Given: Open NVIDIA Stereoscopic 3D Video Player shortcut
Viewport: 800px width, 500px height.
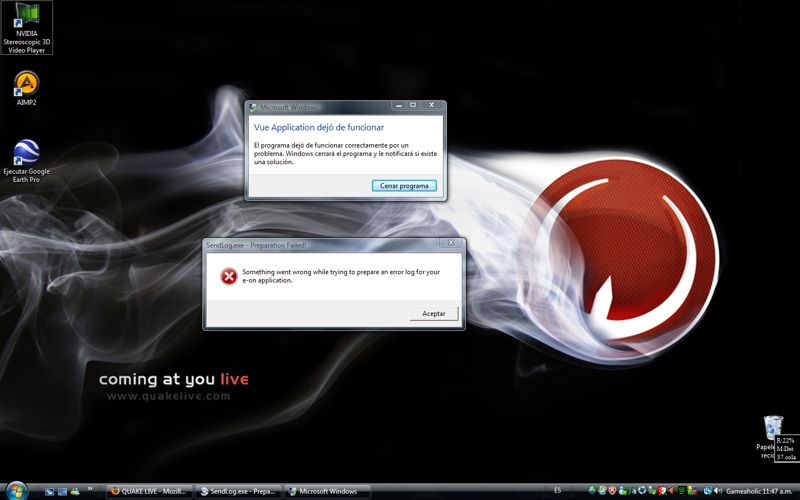Looking at the screenshot, I should pos(27,28).
